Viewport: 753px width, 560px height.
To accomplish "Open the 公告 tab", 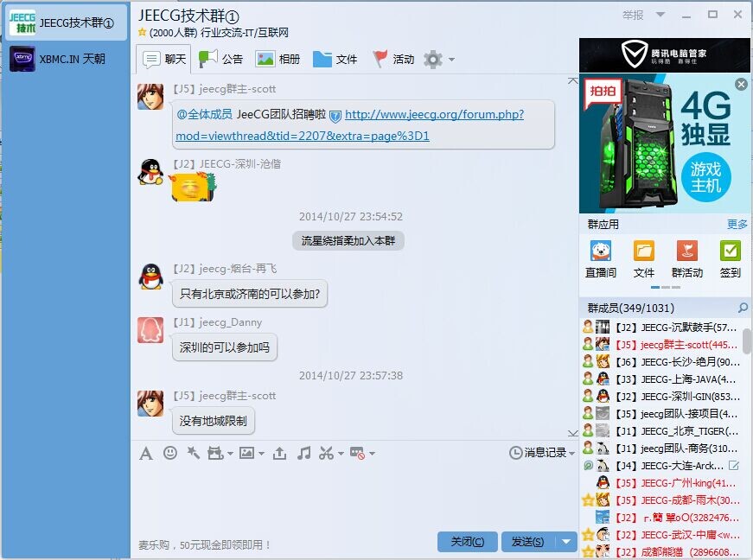I will [x=221, y=59].
